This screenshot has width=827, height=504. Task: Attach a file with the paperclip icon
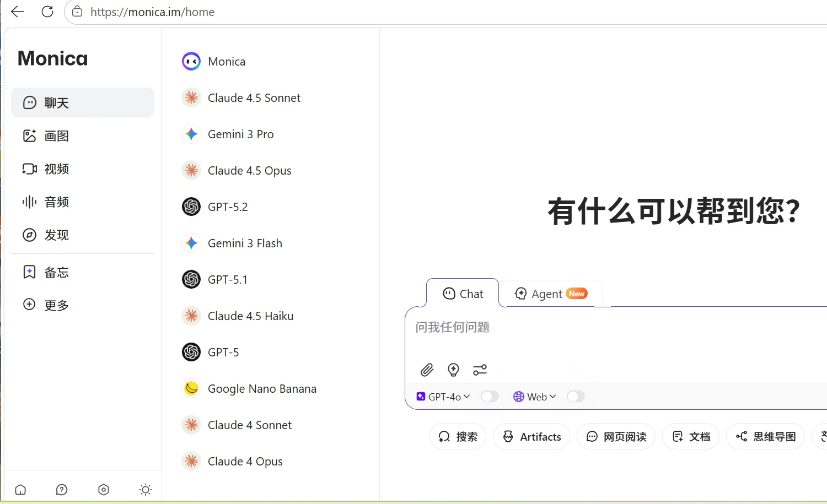[427, 370]
